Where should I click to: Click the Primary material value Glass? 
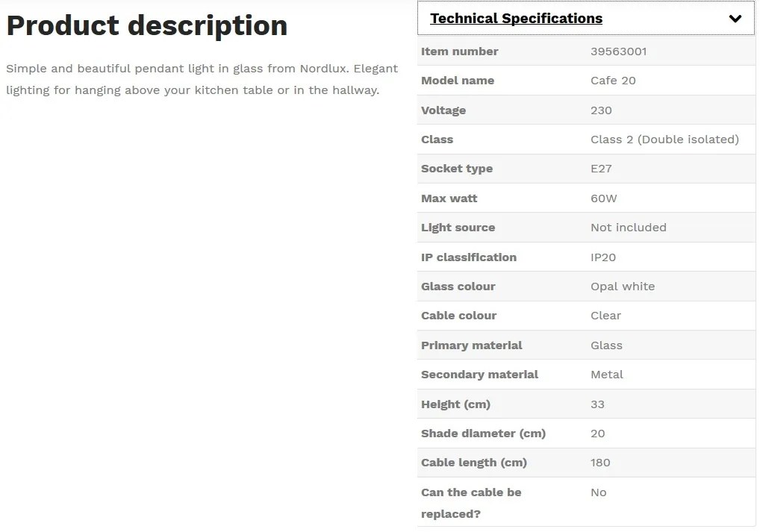point(606,345)
